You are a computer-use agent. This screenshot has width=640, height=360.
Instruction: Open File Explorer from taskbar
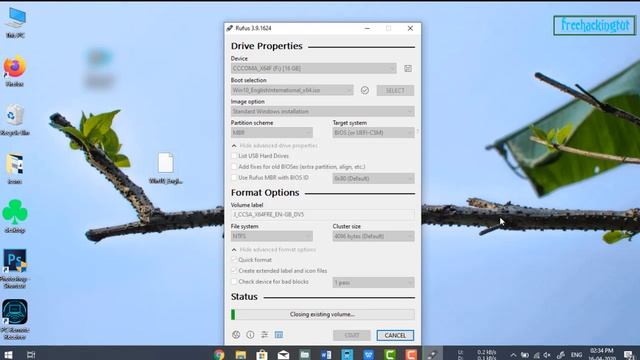tap(240, 354)
